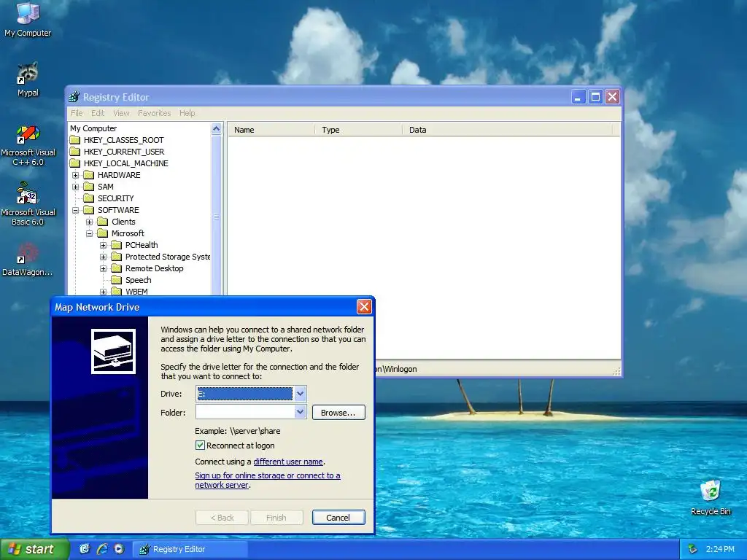Expand the WBEM registry key
Image resolution: width=747 pixels, height=560 pixels.
[103, 292]
